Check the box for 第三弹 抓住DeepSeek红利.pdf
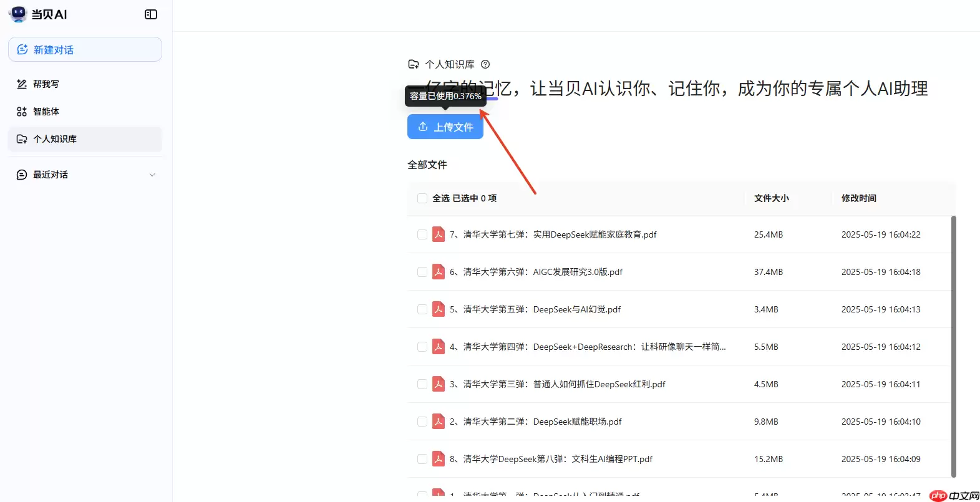This screenshot has height=502, width=980. (x=422, y=384)
